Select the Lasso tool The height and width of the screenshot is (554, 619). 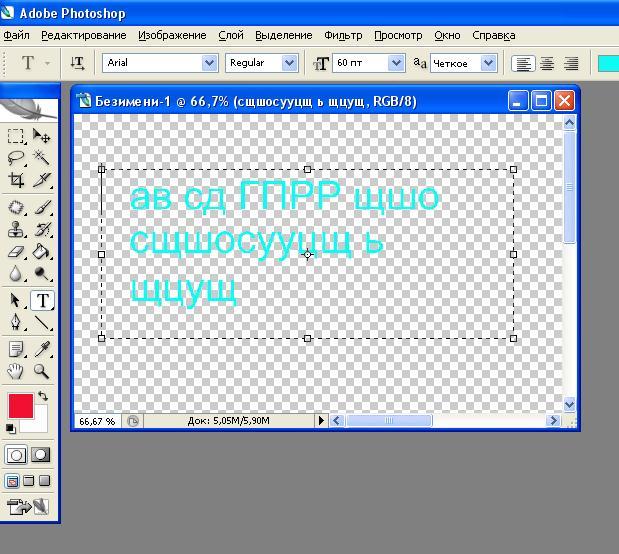(x=16, y=158)
